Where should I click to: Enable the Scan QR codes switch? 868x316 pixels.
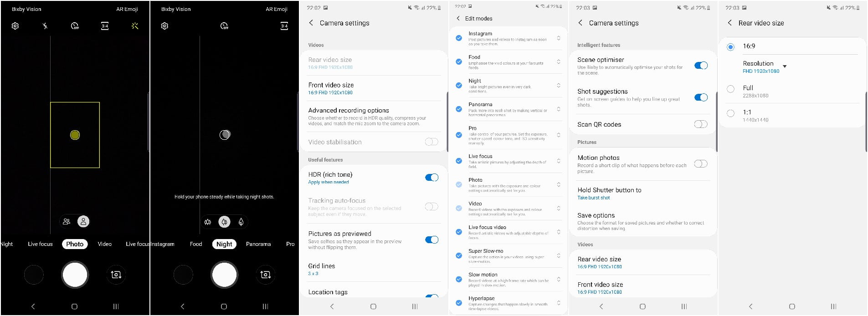coord(700,124)
